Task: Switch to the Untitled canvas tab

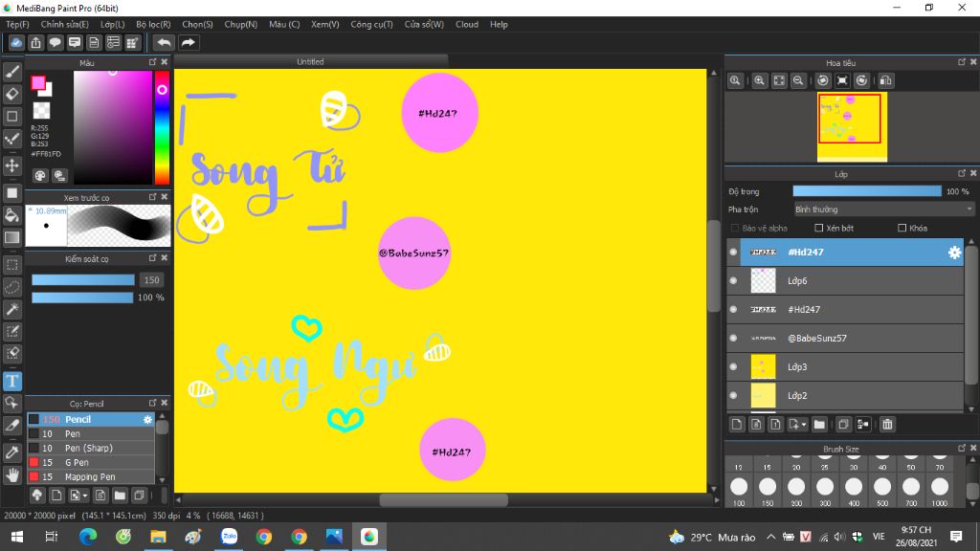Action: 311,61
